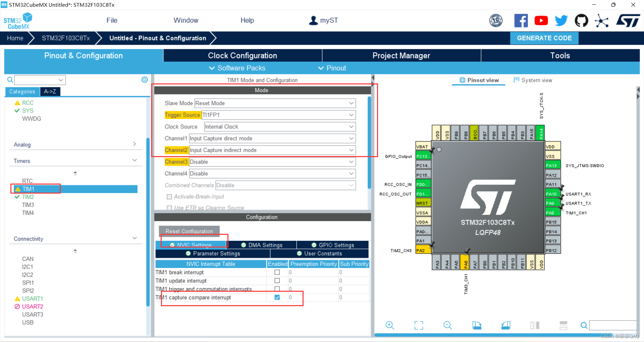Open the Facebook icon
Image resolution: width=644 pixels, height=342 pixels.
[x=521, y=20]
